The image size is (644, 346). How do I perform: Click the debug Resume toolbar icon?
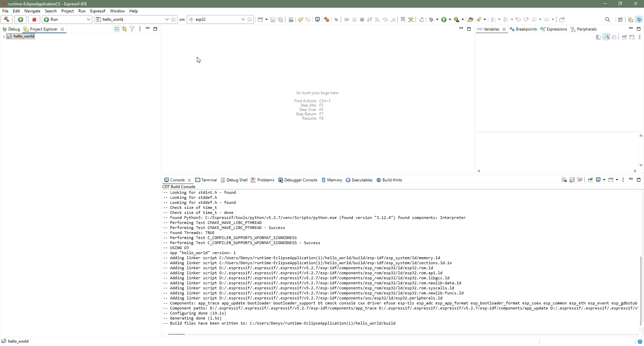point(346,20)
